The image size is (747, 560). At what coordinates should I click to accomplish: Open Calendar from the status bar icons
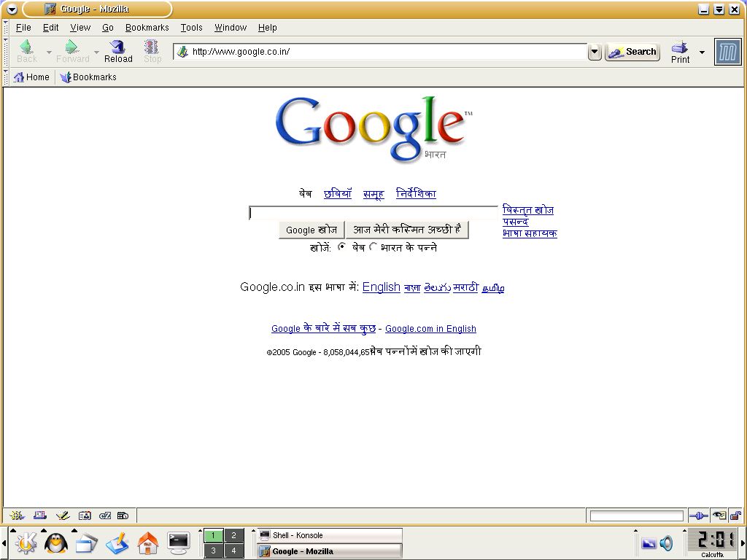tap(123, 516)
